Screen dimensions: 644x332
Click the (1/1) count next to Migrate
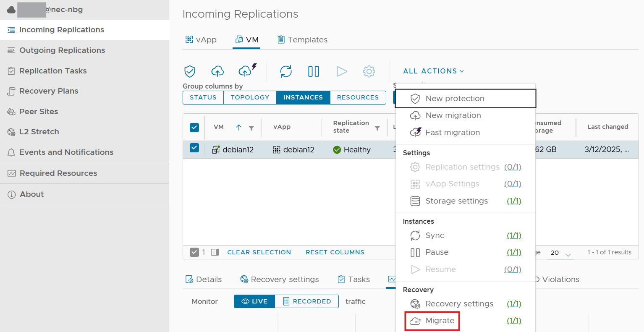[x=514, y=321]
